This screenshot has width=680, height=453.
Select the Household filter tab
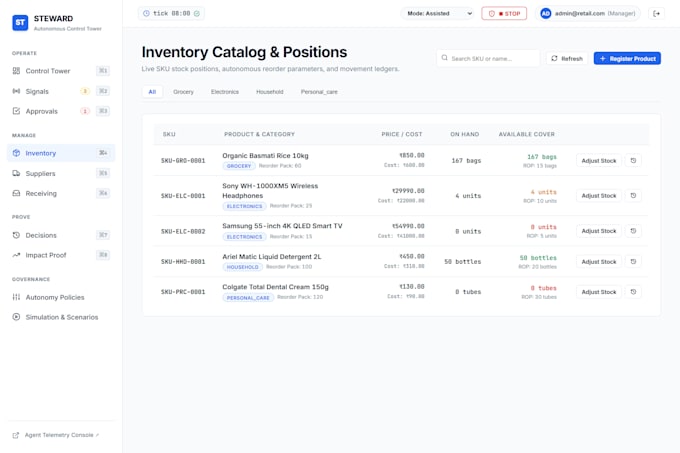click(269, 92)
